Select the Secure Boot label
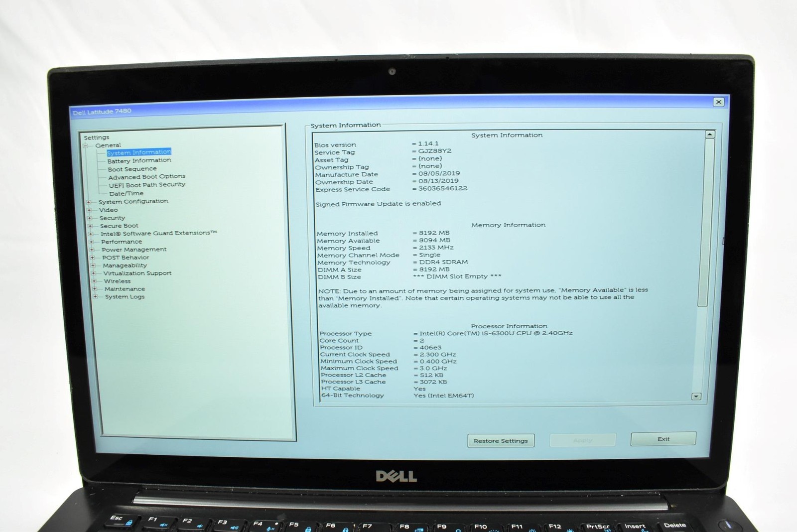 [119, 226]
